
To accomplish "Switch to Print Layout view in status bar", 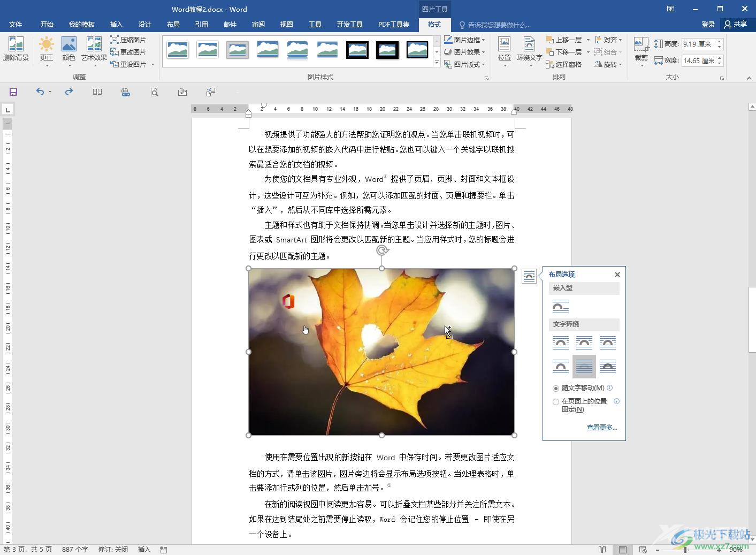I will [623, 550].
